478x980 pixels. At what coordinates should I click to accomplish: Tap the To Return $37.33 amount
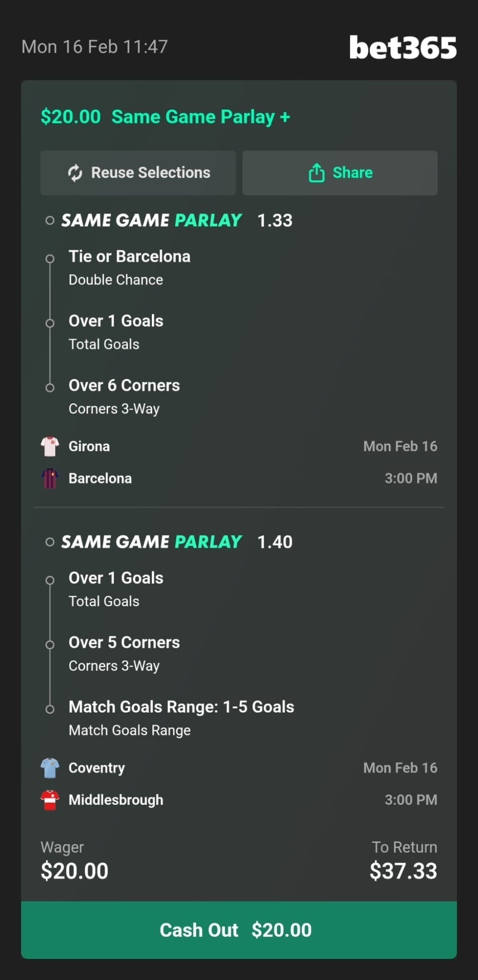coord(403,871)
